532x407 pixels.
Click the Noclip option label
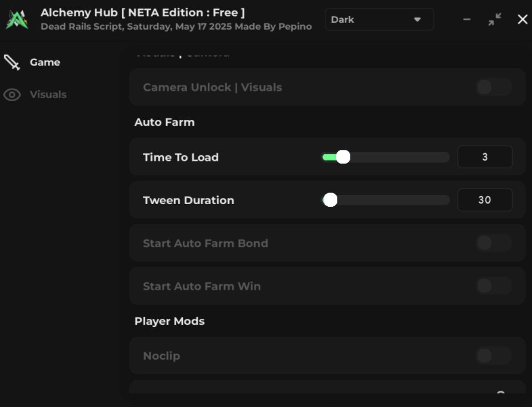[161, 356]
